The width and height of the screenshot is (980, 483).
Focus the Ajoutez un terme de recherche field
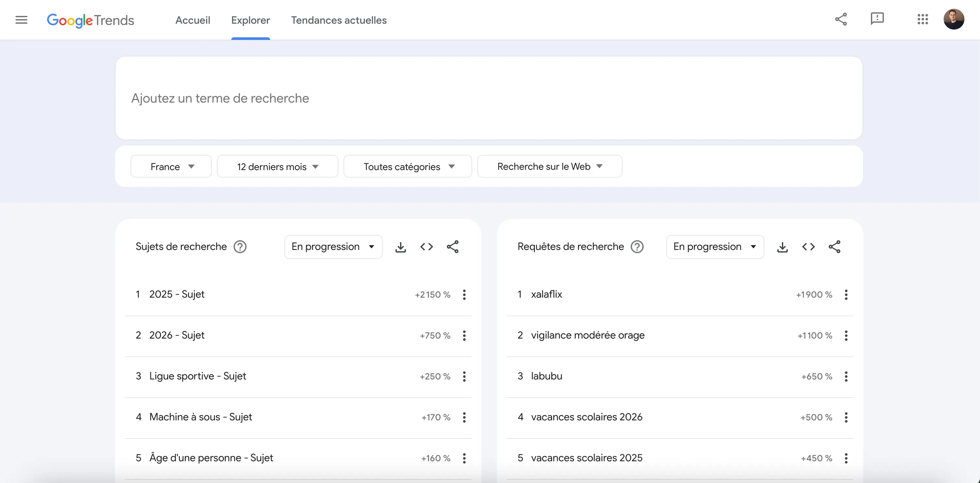coord(488,98)
